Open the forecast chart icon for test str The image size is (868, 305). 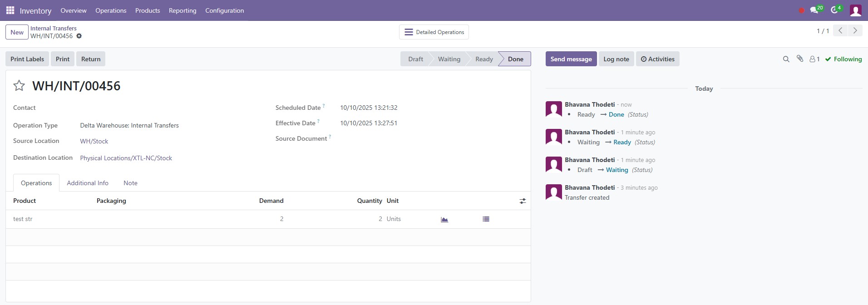tap(444, 219)
